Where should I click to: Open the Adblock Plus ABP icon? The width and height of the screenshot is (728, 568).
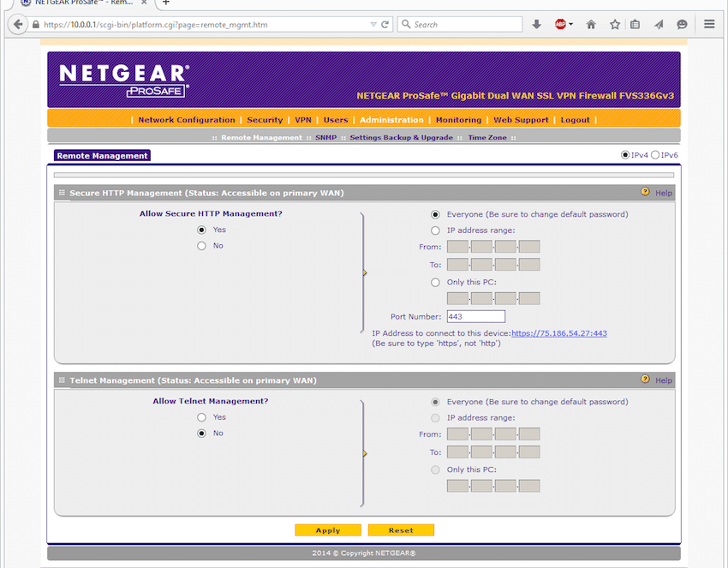click(560, 24)
